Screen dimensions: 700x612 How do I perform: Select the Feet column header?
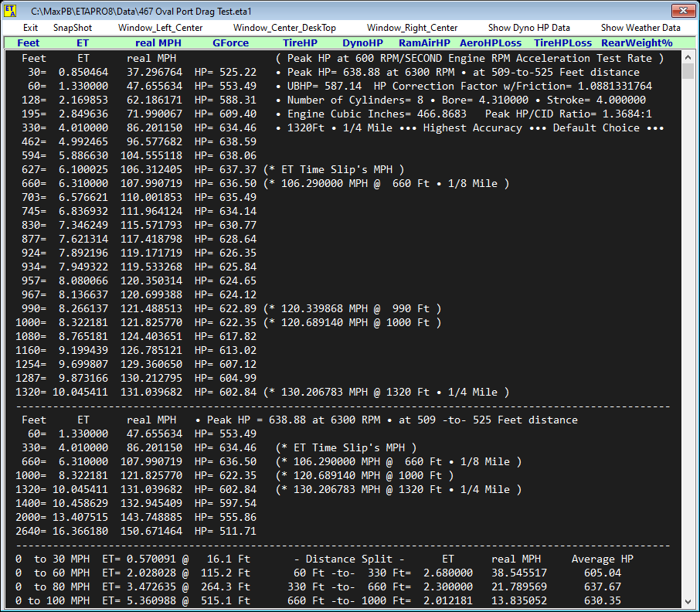pyautogui.click(x=28, y=43)
